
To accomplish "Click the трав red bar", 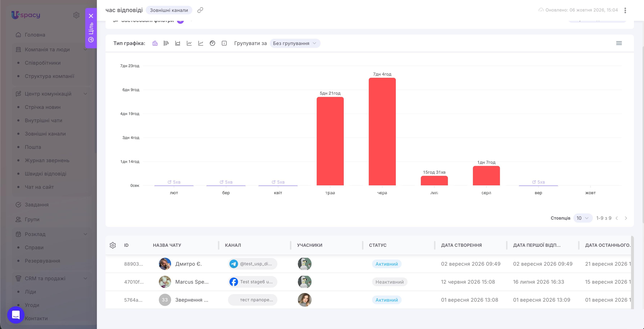I will (330, 141).
